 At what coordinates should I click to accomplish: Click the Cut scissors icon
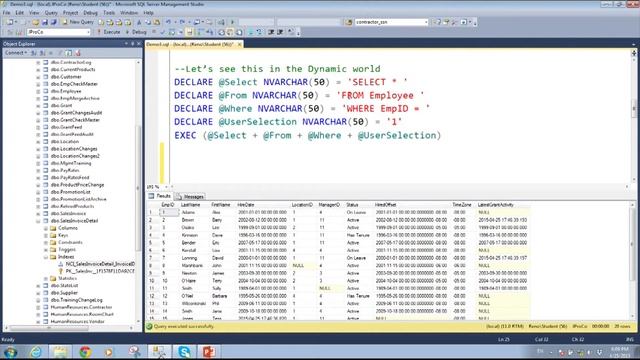click(139, 22)
